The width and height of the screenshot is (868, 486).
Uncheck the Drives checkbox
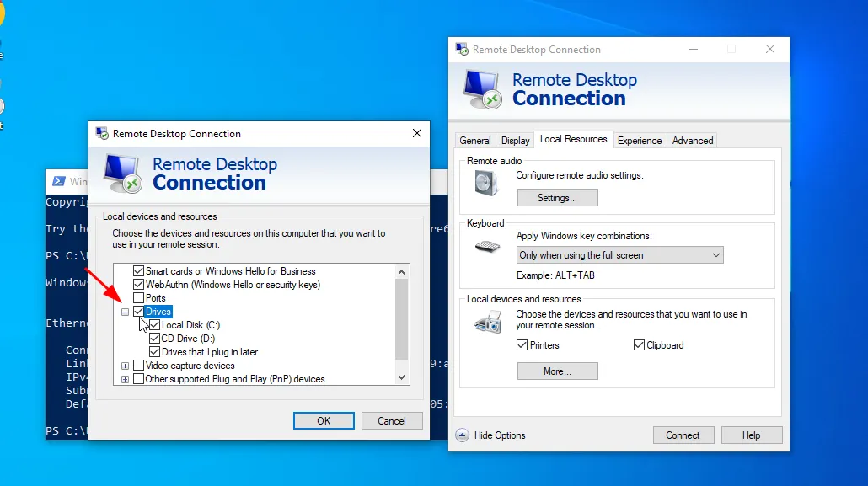coord(138,312)
